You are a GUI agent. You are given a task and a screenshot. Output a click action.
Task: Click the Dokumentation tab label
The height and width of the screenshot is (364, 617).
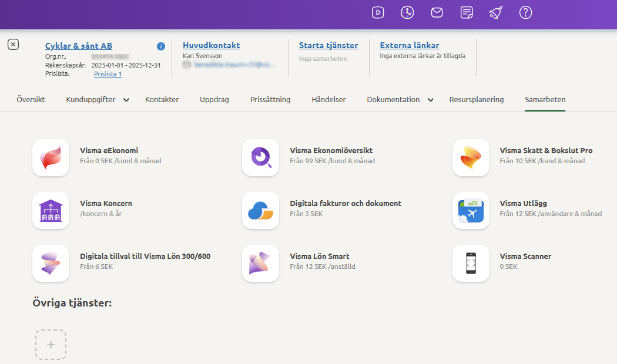coord(394,99)
